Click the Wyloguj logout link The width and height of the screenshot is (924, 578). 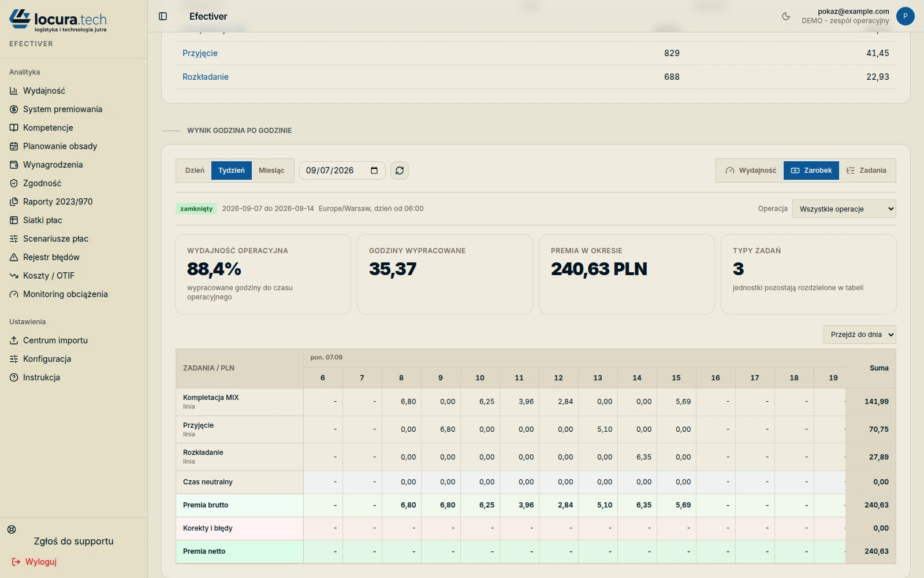click(x=35, y=562)
